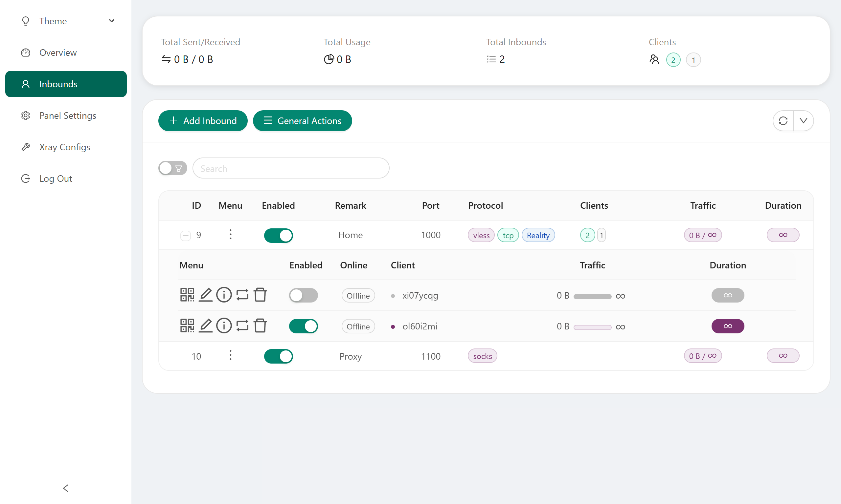Open info icon for client xi07ycqg
This screenshot has width=841, height=504.
point(224,295)
